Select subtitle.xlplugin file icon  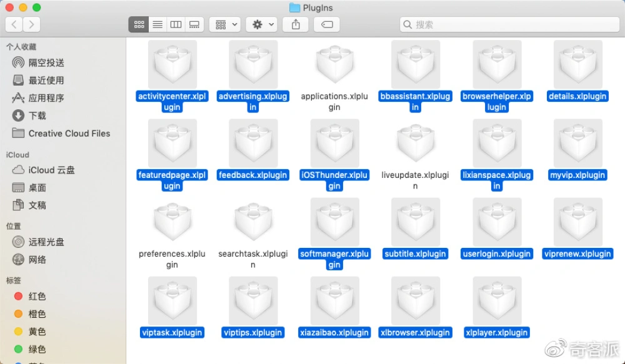(x=416, y=222)
